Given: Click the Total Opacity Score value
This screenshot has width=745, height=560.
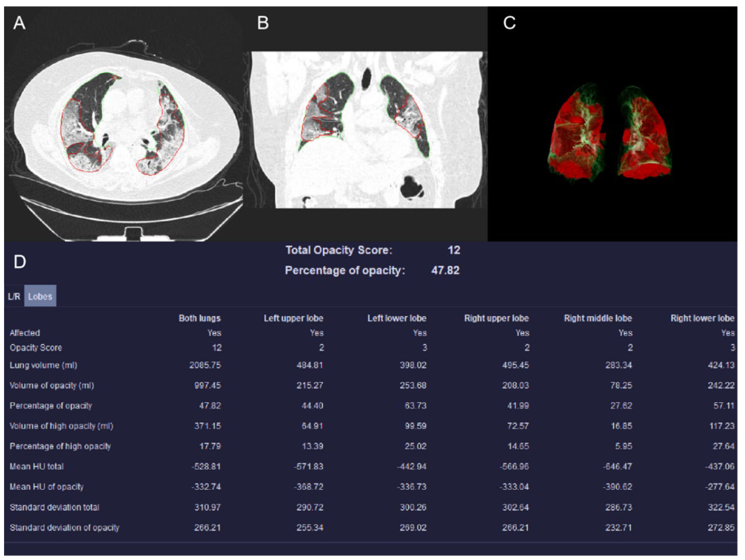Looking at the screenshot, I should (x=455, y=250).
